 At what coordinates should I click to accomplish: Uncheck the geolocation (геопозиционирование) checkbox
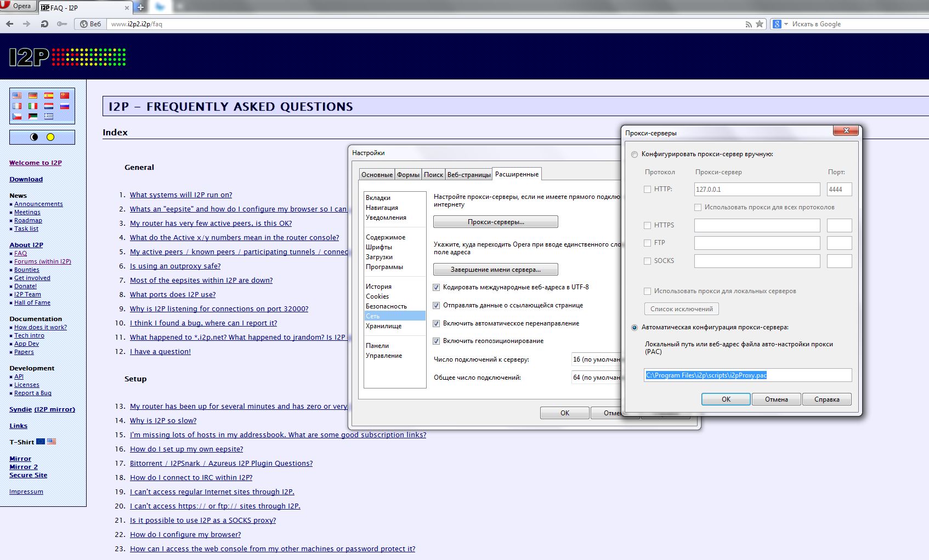tap(437, 341)
